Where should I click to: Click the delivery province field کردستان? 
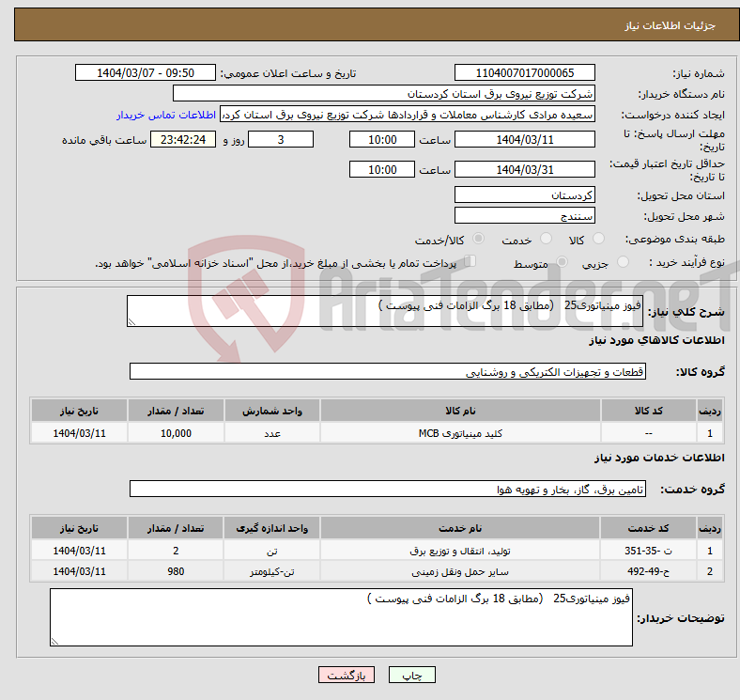pos(524,194)
